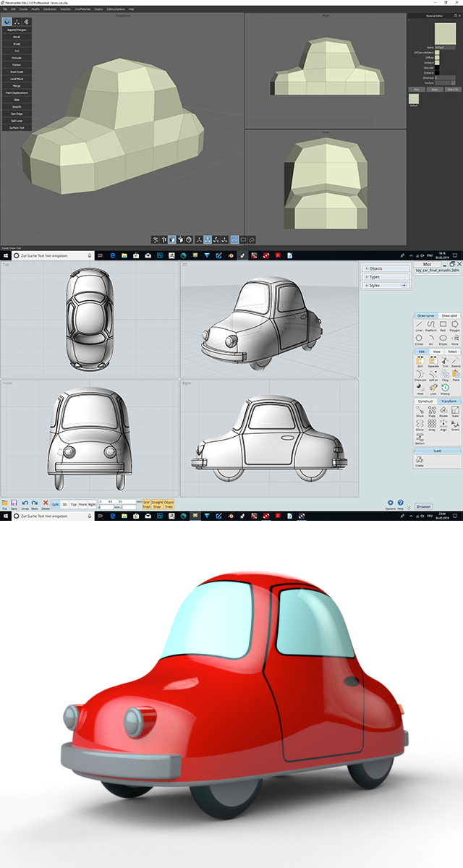Select the Circles tool
Viewport: 463px width, 868px height.
(x=419, y=340)
